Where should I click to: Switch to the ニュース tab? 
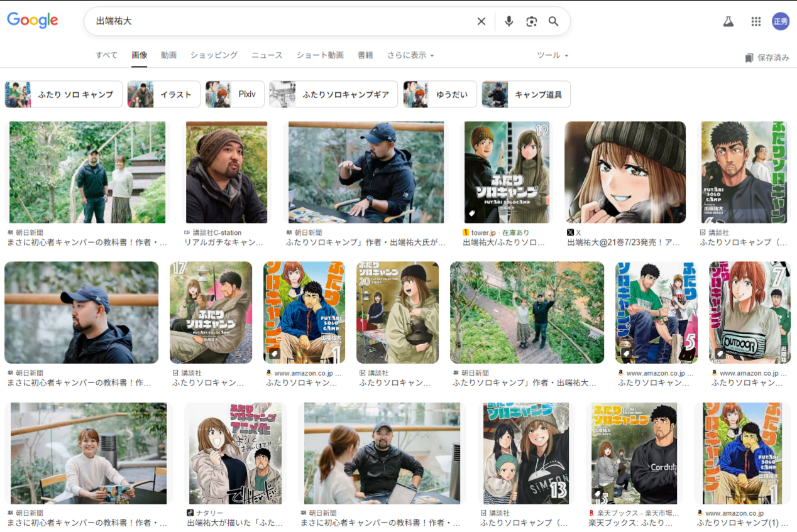coord(267,55)
